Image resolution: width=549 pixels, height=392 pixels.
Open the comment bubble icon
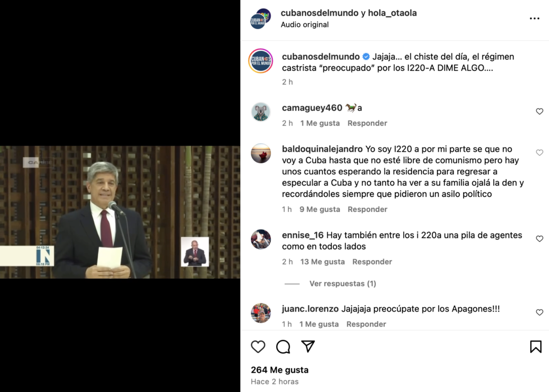click(283, 347)
